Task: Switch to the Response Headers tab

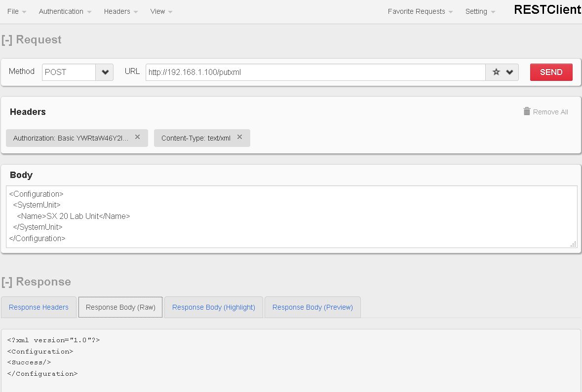Action: (x=39, y=307)
